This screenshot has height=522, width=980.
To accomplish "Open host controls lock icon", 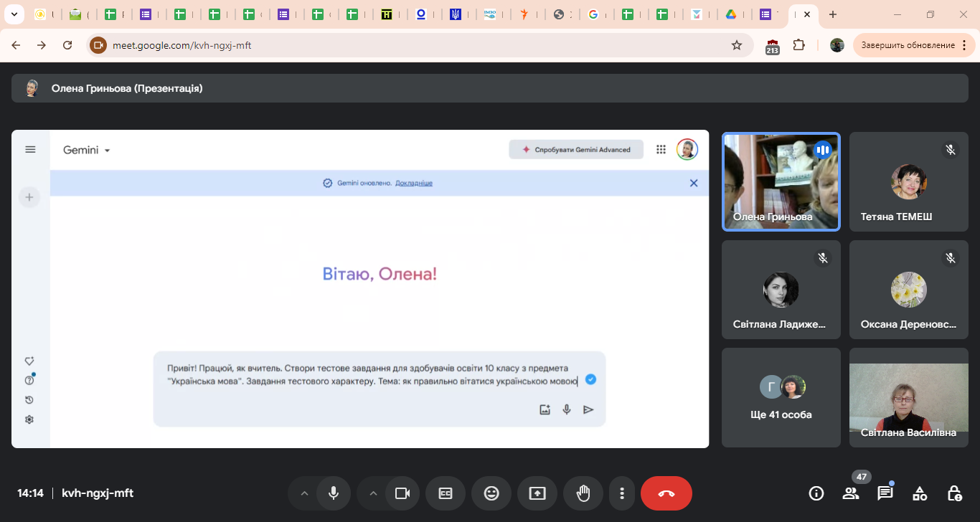I will coord(954,493).
